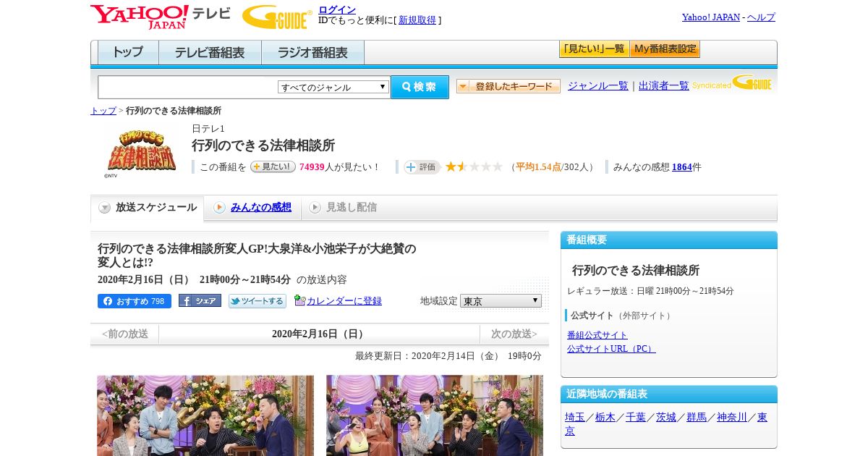Select the 放送スケジュール tab
This screenshot has width=868, height=456.
tap(147, 208)
